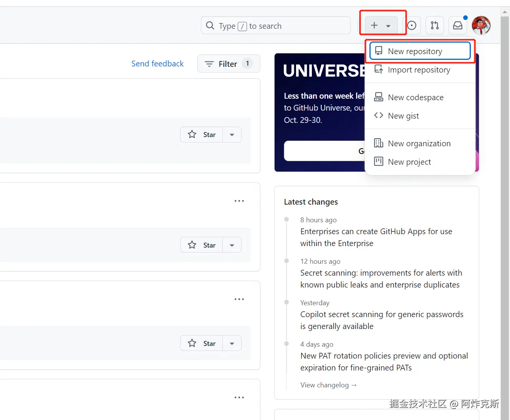Open the Secret scanning improvements changelog entry

(381, 279)
